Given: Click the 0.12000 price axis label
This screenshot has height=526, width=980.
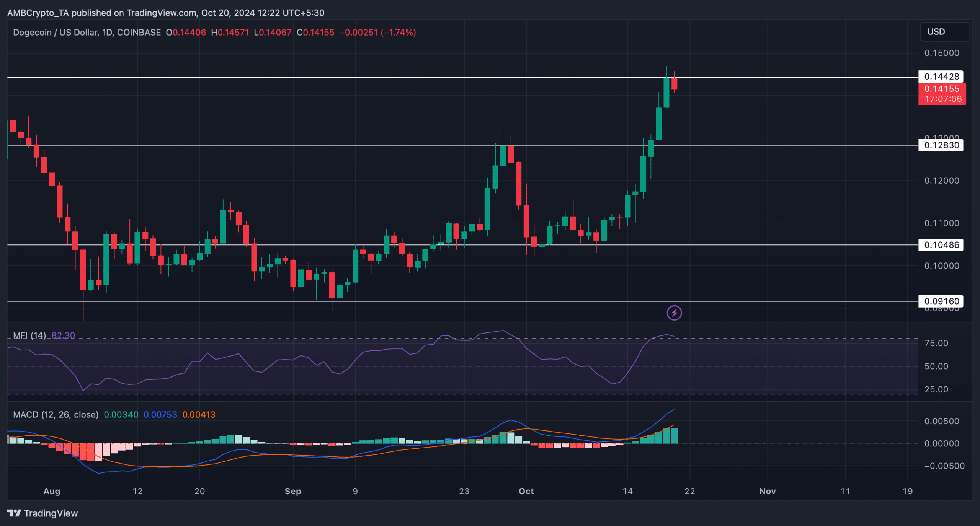Looking at the screenshot, I should [x=942, y=181].
